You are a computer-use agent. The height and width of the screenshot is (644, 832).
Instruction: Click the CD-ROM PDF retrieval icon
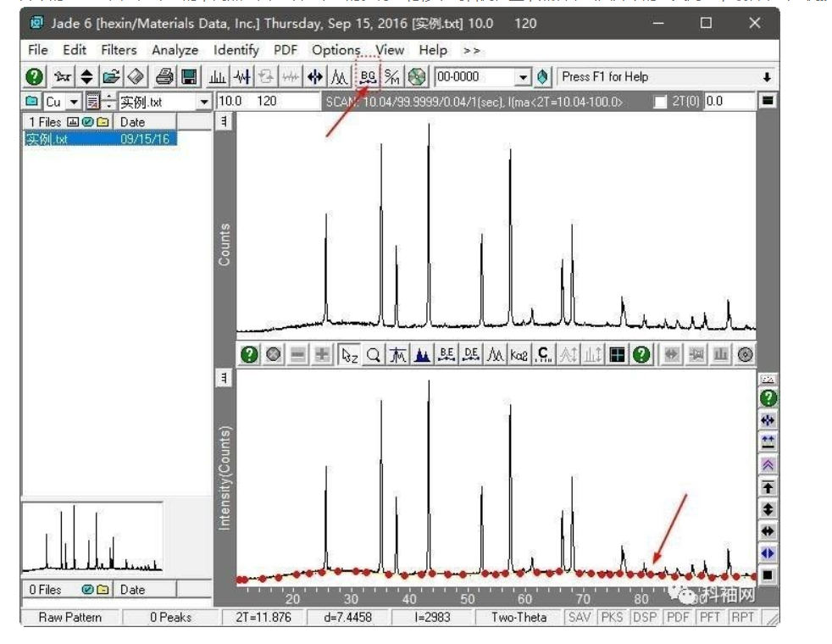tap(417, 77)
